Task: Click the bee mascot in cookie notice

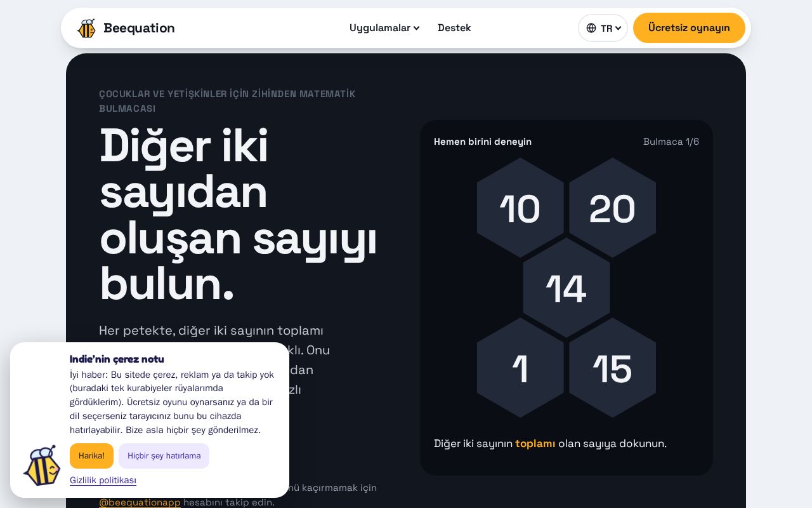Action: pyautogui.click(x=41, y=465)
